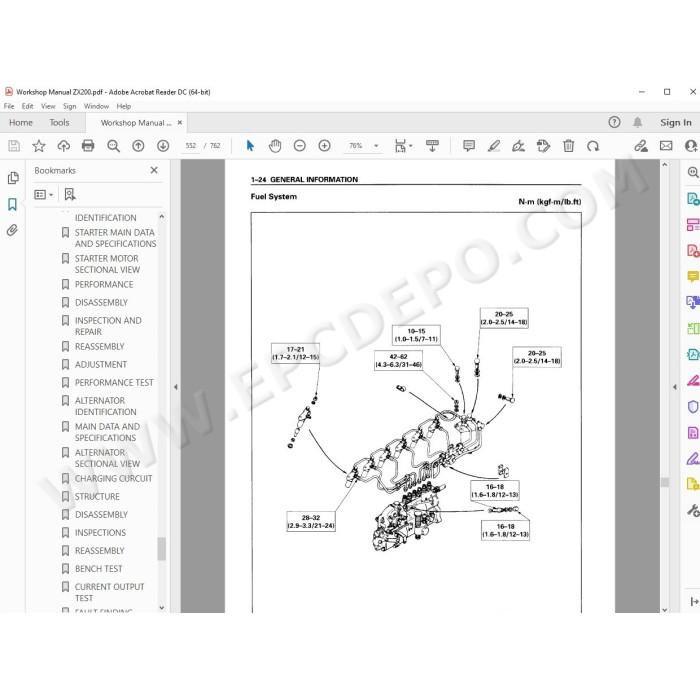
Task: Open the STRUCTURE bookmark
Action: point(97,496)
